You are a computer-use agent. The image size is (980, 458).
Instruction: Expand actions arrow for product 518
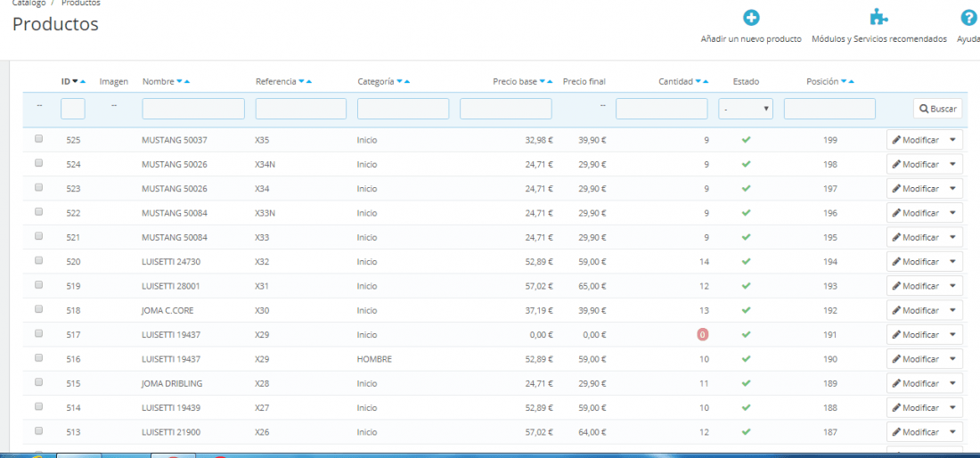[x=952, y=311]
